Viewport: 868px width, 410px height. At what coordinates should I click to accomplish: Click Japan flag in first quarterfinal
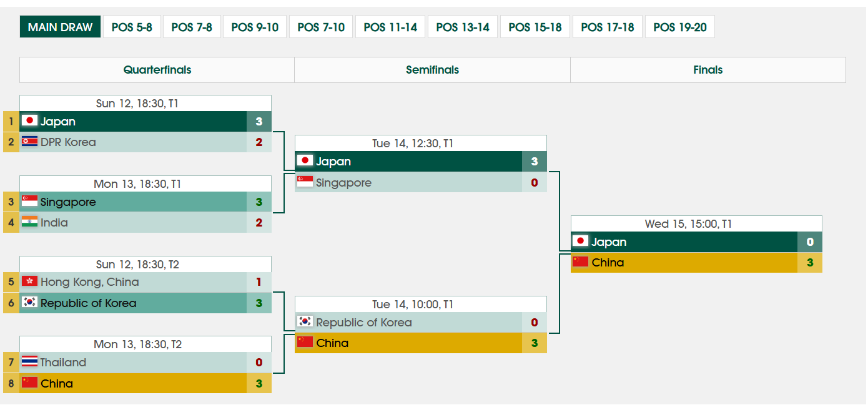tap(29, 121)
